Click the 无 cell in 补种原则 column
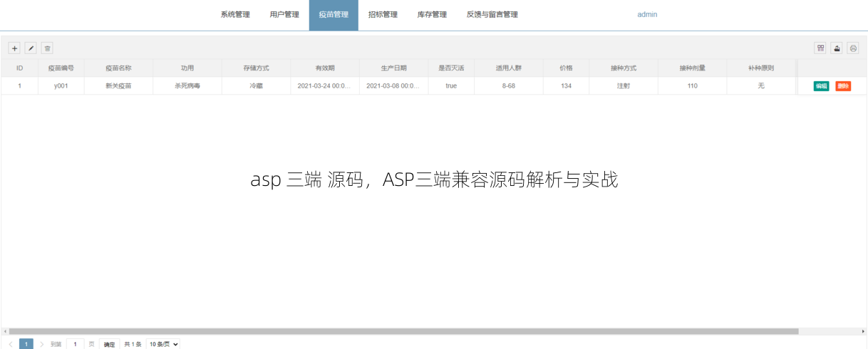 click(761, 85)
